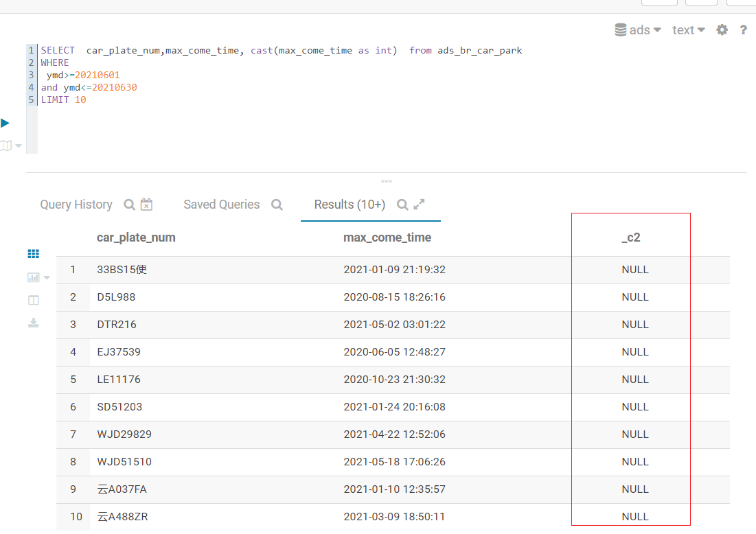
Task: Show results as grid view icon
Action: coord(33,254)
